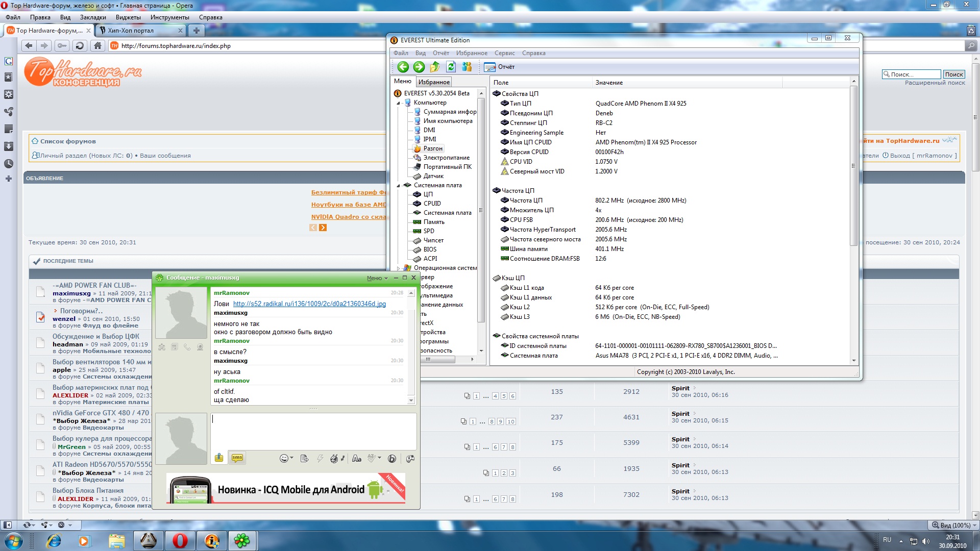The image size is (980, 551).
Task: Switch to SMS mode in ICQ chat
Action: [237, 458]
